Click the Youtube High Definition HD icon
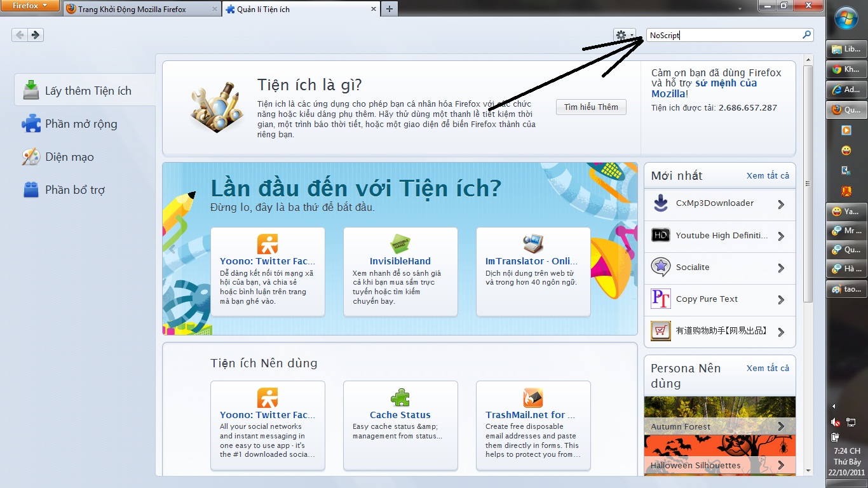 (661, 235)
